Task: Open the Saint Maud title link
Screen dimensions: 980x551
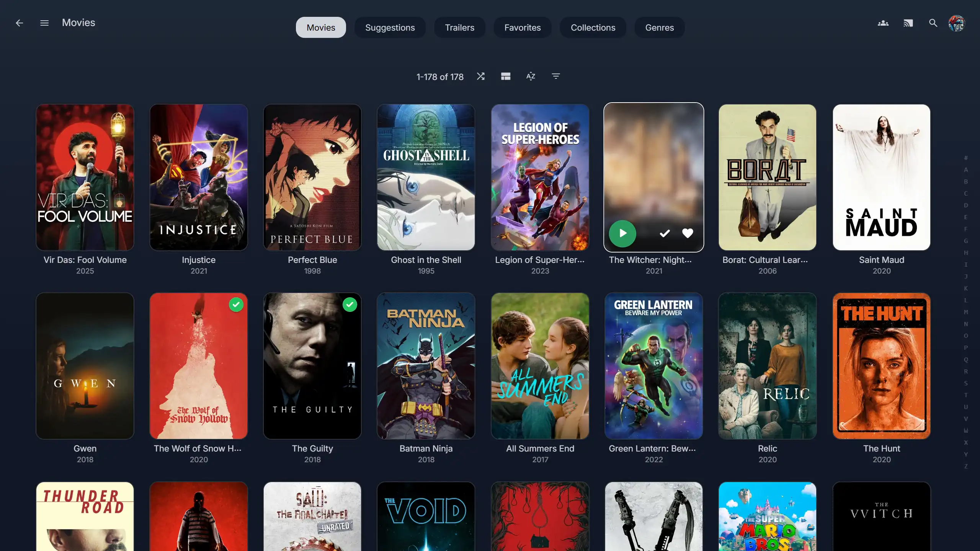Action: [x=881, y=260]
